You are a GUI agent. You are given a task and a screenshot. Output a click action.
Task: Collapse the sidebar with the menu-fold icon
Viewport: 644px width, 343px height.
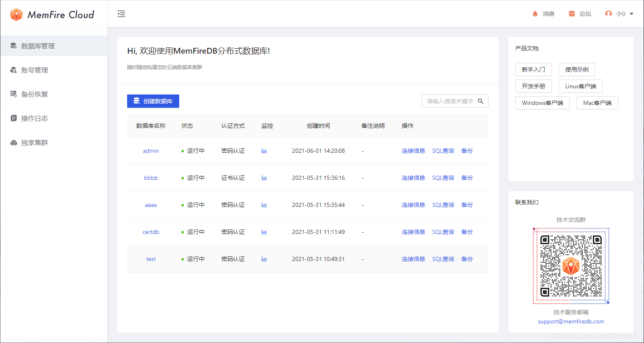click(x=121, y=14)
